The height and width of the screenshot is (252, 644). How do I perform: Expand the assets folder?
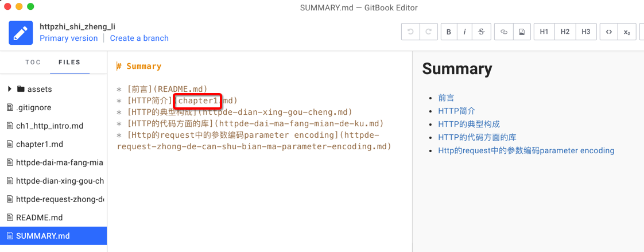(x=10, y=89)
